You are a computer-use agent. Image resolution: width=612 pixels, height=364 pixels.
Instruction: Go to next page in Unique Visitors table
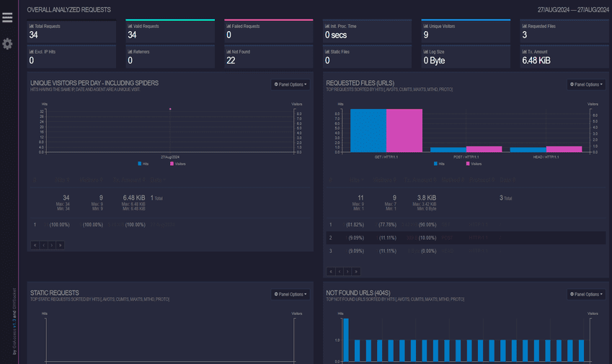point(52,245)
